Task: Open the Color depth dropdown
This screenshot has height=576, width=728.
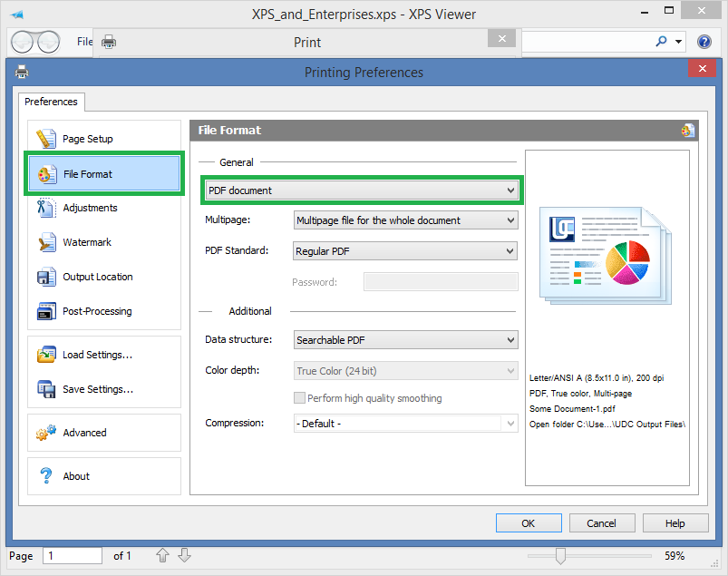Action: tap(406, 371)
